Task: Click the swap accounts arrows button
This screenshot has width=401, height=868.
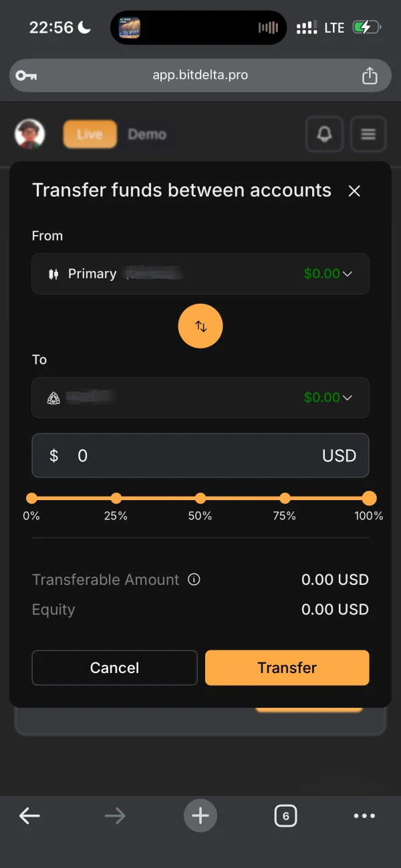Action: pyautogui.click(x=200, y=327)
